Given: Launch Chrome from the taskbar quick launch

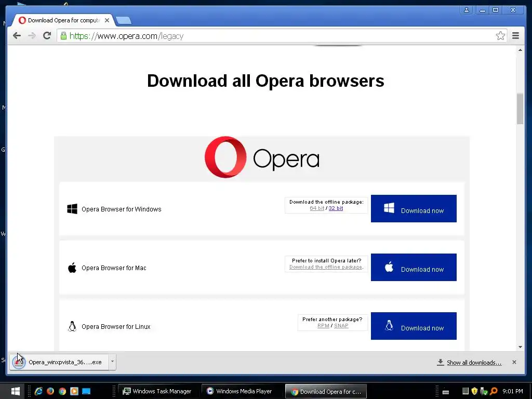Looking at the screenshot, I should tap(62, 391).
